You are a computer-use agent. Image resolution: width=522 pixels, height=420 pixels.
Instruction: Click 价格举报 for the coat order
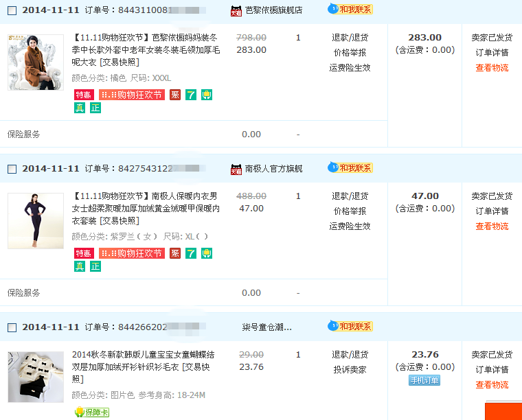tap(350, 53)
